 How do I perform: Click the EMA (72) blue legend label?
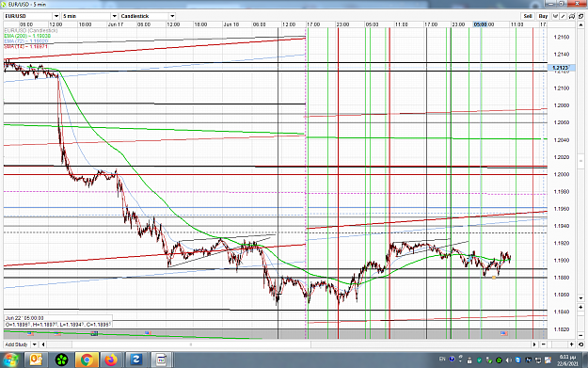click(26, 40)
